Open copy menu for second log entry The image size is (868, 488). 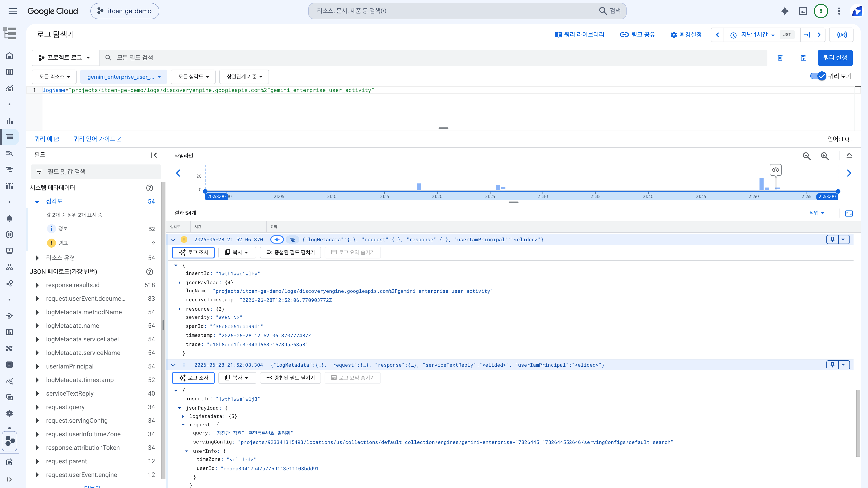point(237,378)
